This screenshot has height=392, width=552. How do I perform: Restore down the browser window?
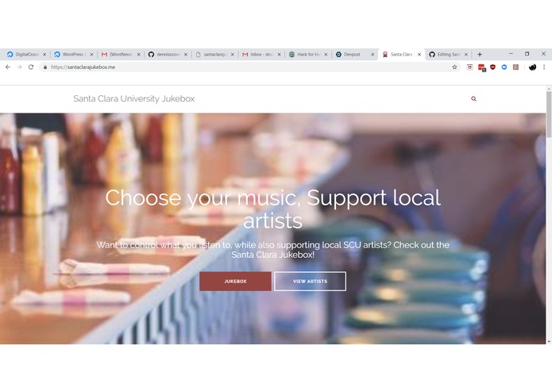(527, 54)
